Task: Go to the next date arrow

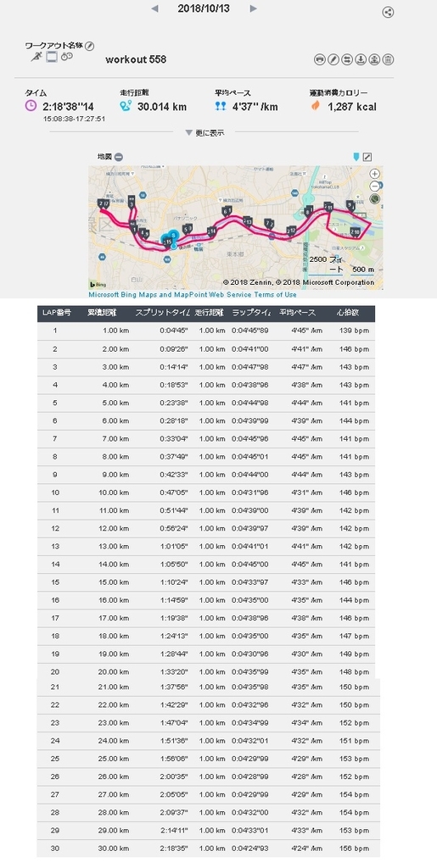Action: [x=253, y=8]
